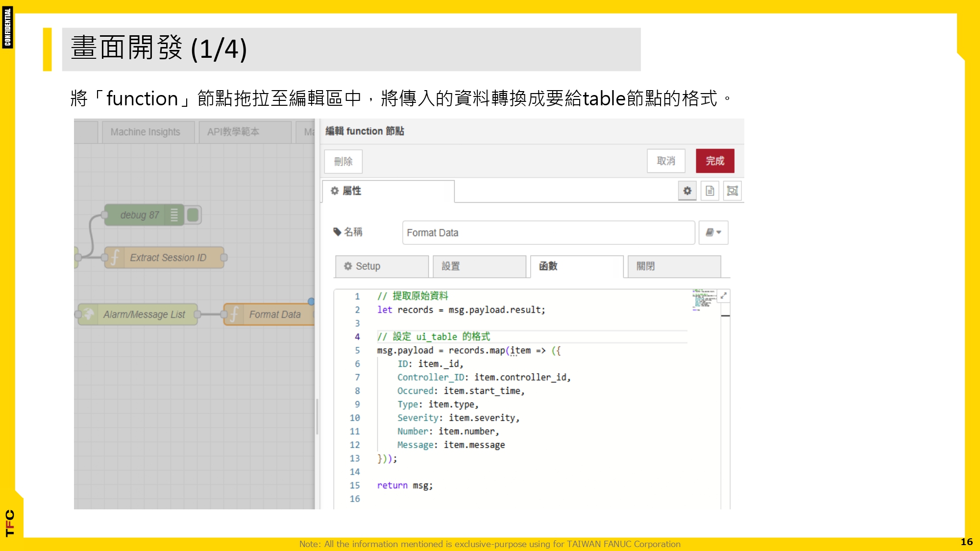Open library dropdown beside name field
The width and height of the screenshot is (980, 551).
pos(713,233)
